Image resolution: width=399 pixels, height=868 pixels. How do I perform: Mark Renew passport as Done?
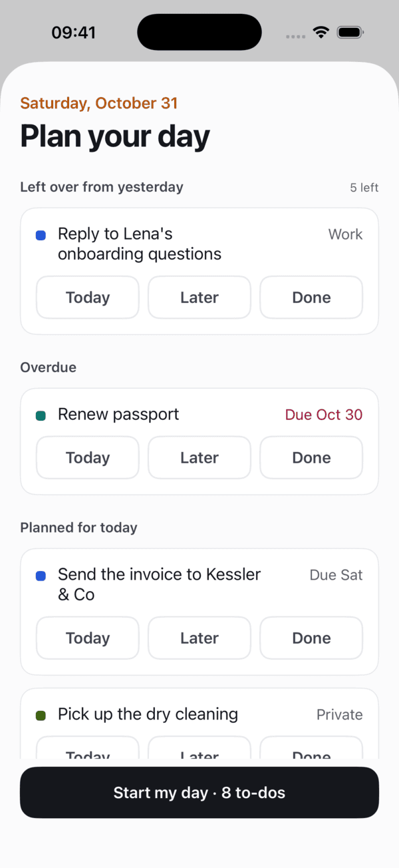[x=311, y=458]
